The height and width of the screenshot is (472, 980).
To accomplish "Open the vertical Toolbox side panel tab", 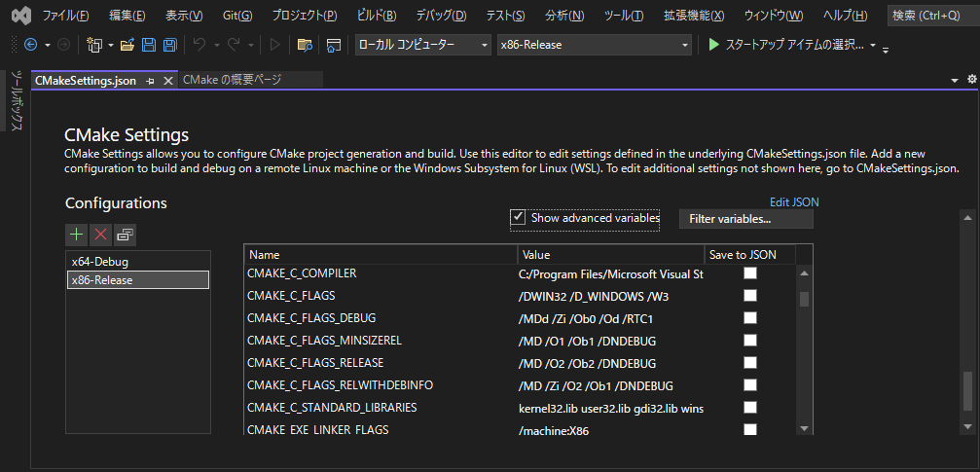I will pyautogui.click(x=17, y=101).
